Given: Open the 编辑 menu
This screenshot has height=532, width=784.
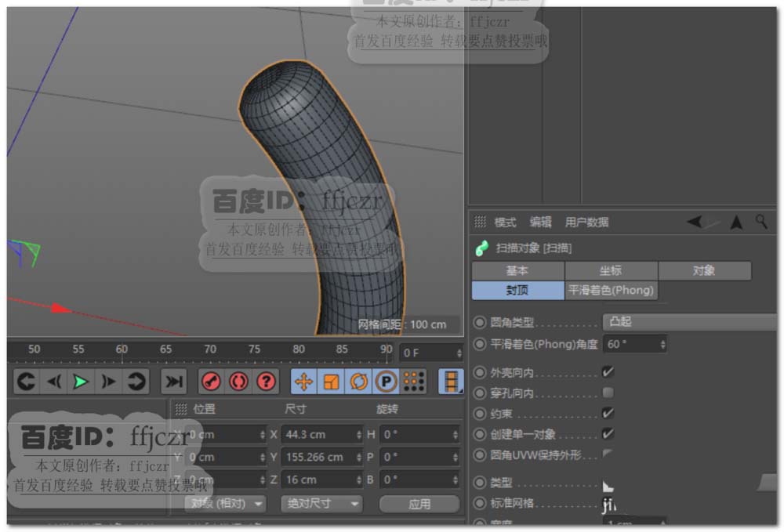Looking at the screenshot, I should point(540,223).
